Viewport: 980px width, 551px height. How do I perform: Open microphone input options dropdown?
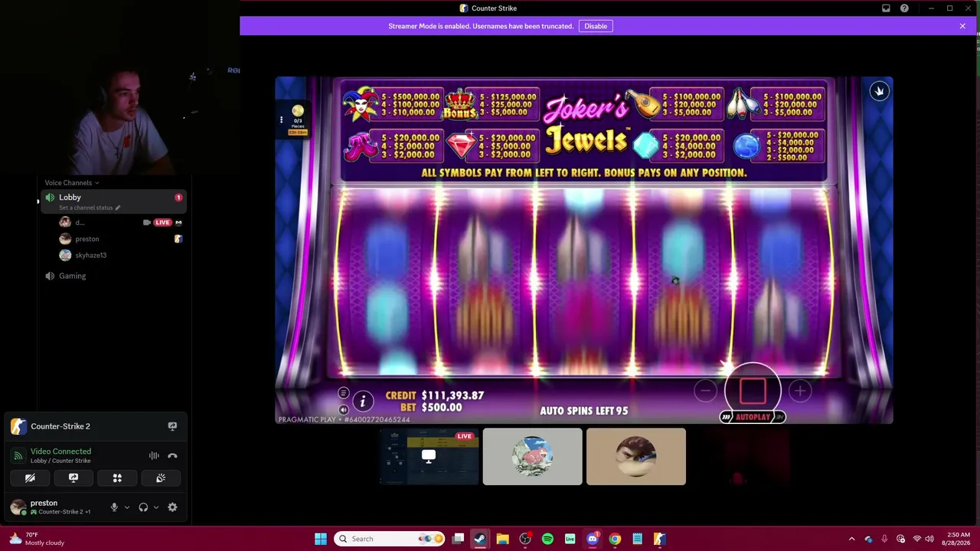tap(127, 507)
